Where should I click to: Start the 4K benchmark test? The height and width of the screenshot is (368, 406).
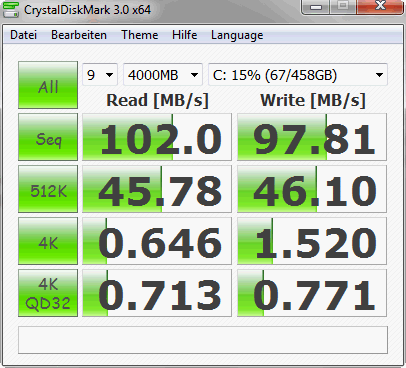click(48, 241)
